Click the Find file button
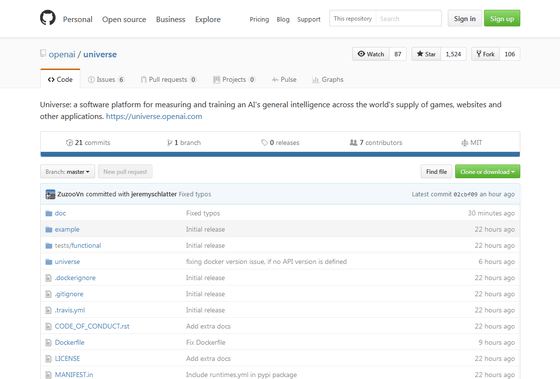The height and width of the screenshot is (379, 560). (436, 171)
